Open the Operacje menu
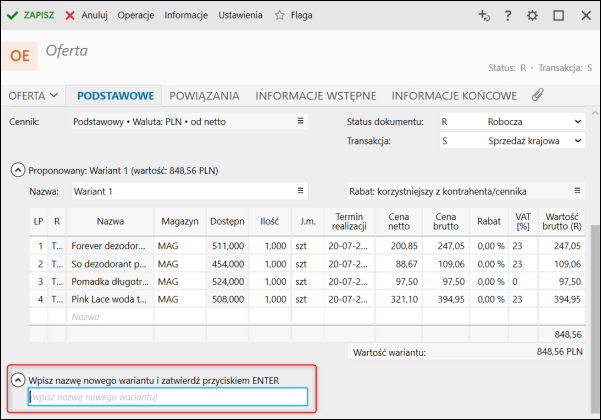The width and height of the screenshot is (601, 420). tap(137, 15)
